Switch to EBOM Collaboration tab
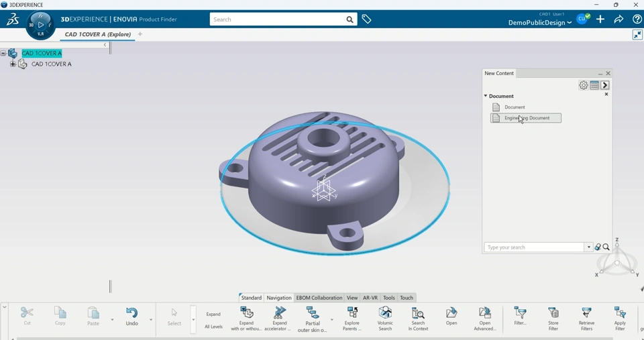 pos(319,298)
